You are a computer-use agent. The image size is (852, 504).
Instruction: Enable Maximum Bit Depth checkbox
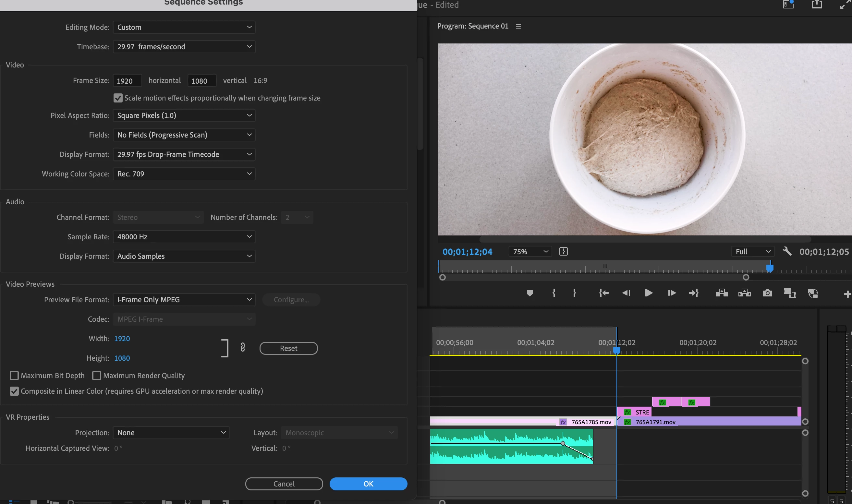[x=14, y=376]
